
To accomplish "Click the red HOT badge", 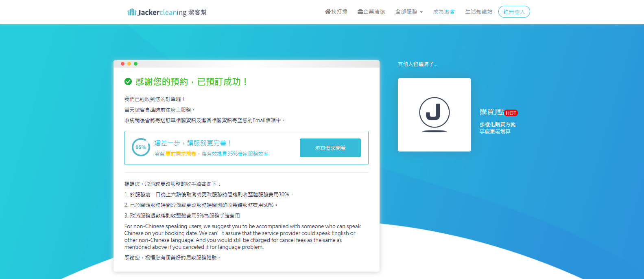I will 511,113.
